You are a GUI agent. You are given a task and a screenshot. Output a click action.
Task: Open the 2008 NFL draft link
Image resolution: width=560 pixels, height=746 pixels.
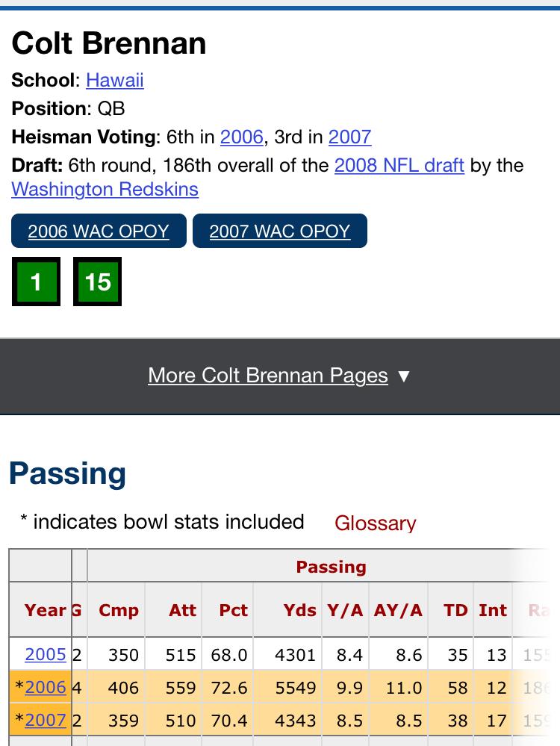pyautogui.click(x=399, y=166)
